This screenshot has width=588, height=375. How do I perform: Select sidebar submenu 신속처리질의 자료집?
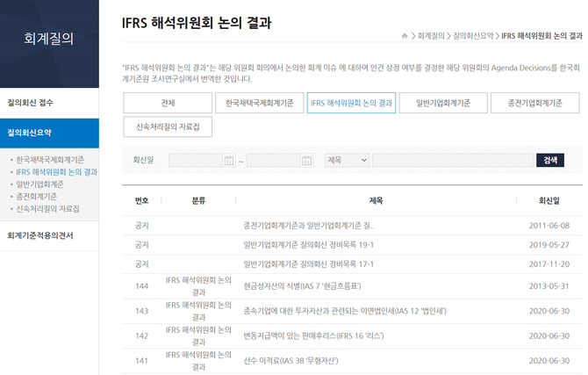coord(47,209)
